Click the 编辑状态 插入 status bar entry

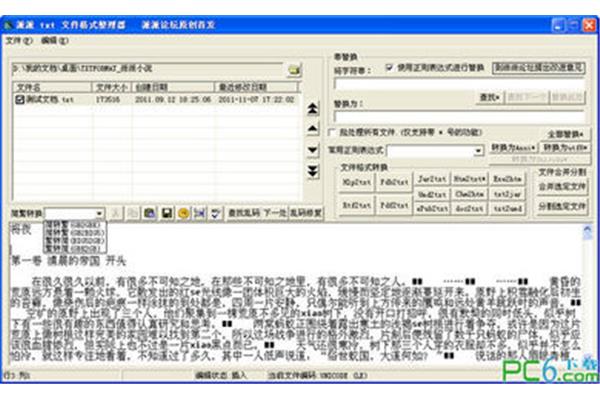coord(221,376)
